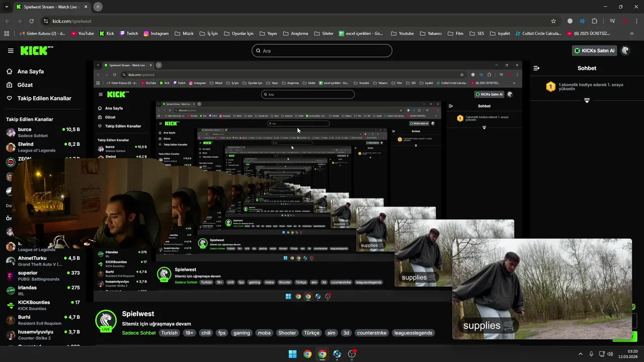Image resolution: width=644 pixels, height=362 pixels.
Task: Select the moba tag
Action: pyautogui.click(x=264, y=333)
